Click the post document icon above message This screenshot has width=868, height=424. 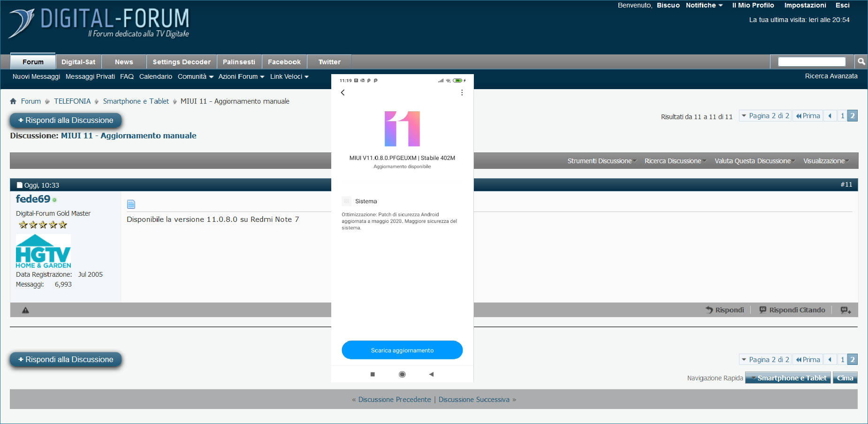click(x=131, y=204)
